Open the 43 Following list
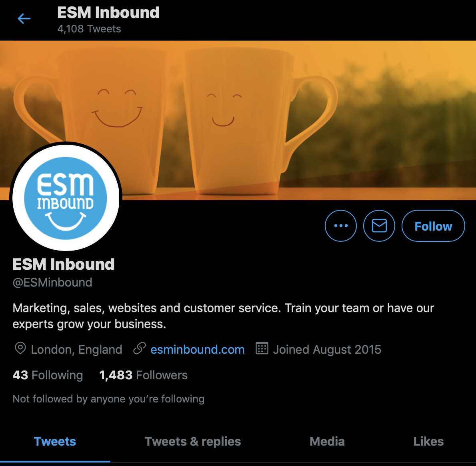 pos(48,375)
